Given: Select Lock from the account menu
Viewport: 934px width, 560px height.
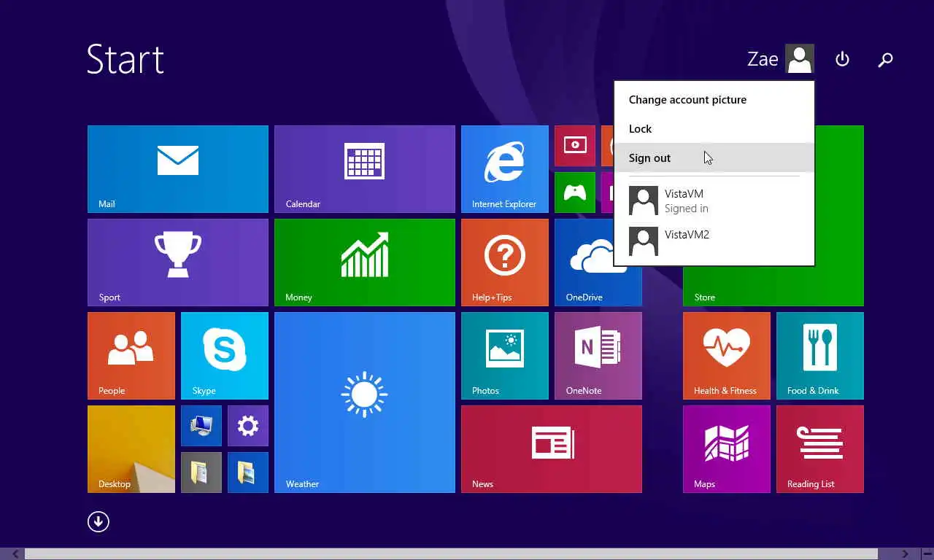Looking at the screenshot, I should point(714,129).
